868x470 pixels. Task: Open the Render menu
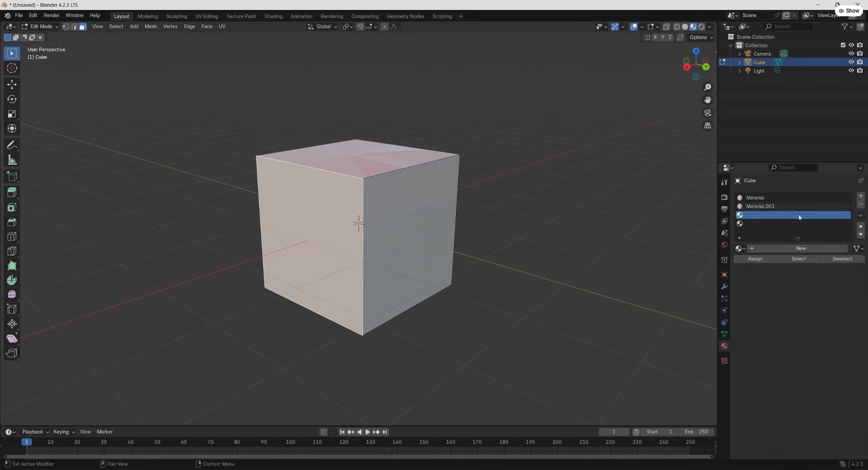pyautogui.click(x=51, y=15)
